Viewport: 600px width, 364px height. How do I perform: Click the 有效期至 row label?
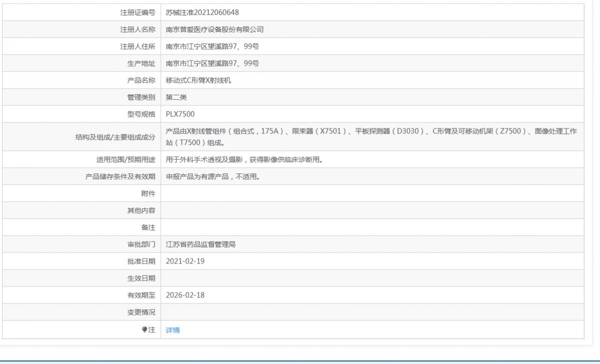[x=141, y=295]
